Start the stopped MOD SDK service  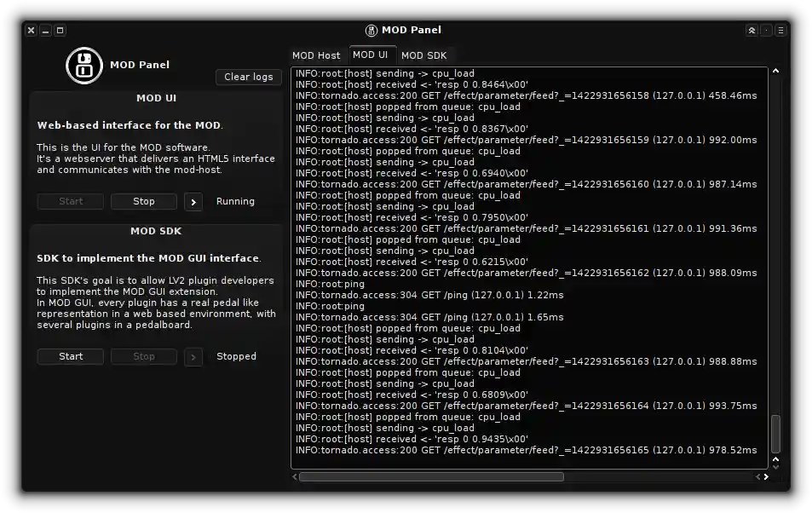pos(70,356)
